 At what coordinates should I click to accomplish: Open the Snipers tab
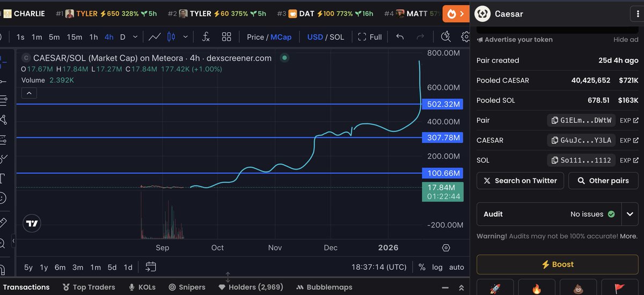point(187,287)
